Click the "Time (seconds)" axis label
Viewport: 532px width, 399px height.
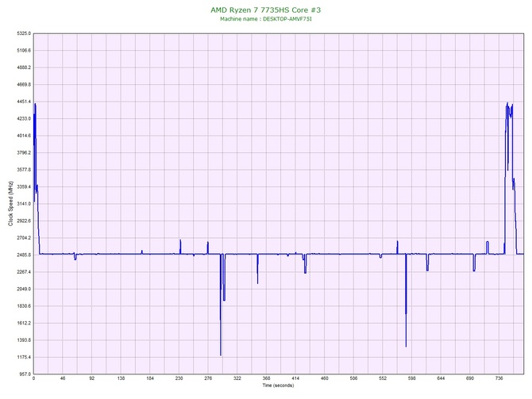coord(278,385)
